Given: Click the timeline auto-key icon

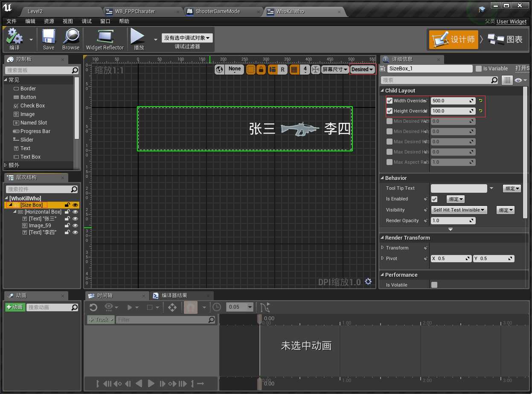Looking at the screenshot, I should click(190, 307).
